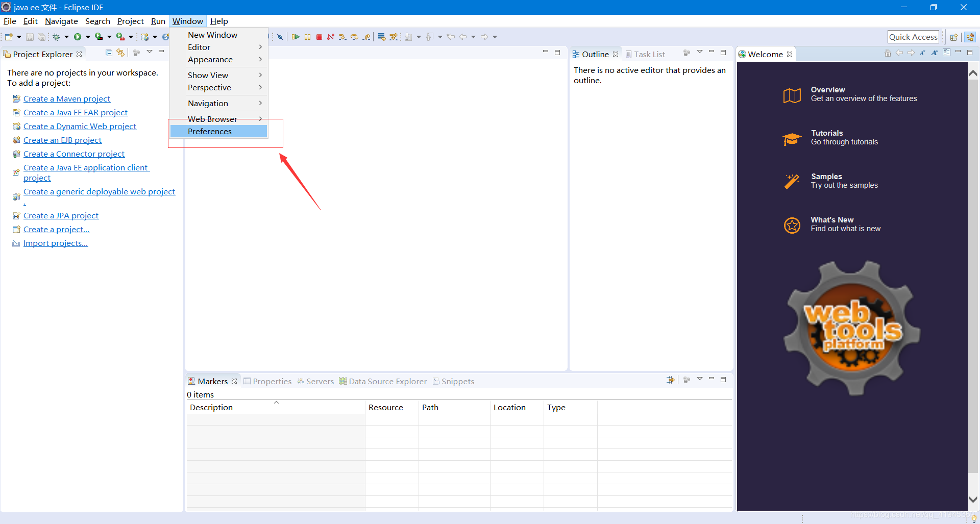The width and height of the screenshot is (980, 524).
Task: Click the Suspend debug icon
Action: click(x=307, y=37)
